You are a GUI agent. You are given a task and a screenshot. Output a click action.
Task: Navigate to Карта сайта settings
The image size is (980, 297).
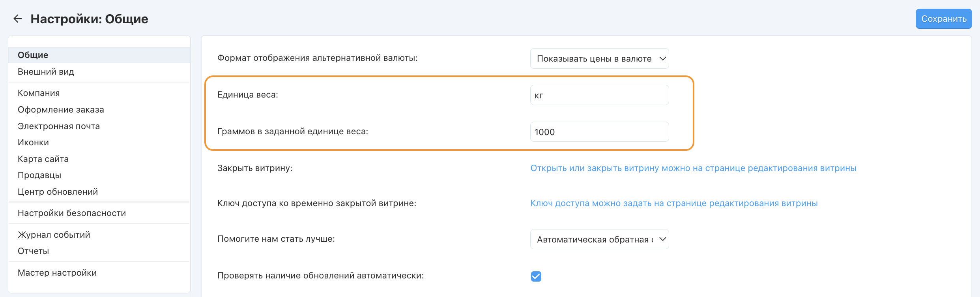tap(43, 159)
